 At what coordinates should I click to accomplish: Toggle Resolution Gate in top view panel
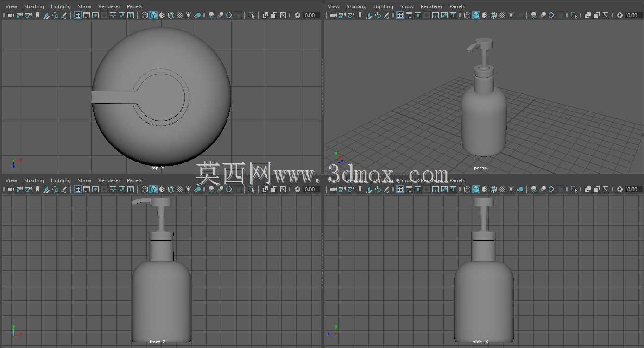tap(95, 15)
